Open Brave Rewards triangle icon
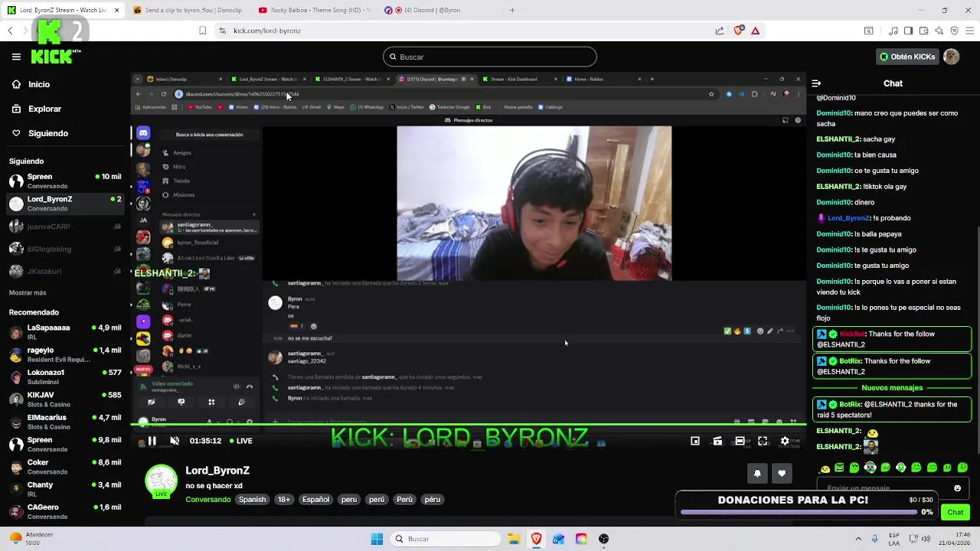Screen dimensions: 980x551 tap(756, 31)
